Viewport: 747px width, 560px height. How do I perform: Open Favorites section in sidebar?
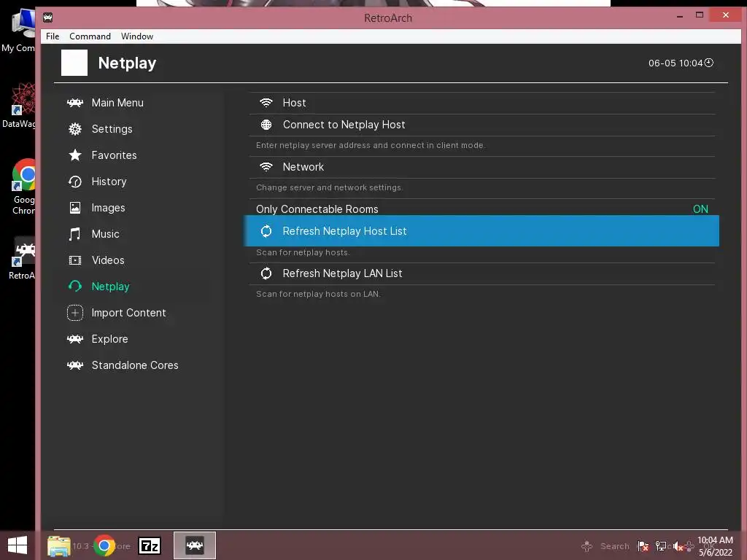115,155
